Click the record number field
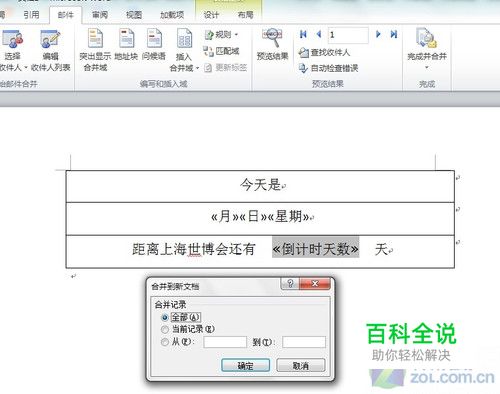This screenshot has height=394, width=500. click(x=348, y=35)
